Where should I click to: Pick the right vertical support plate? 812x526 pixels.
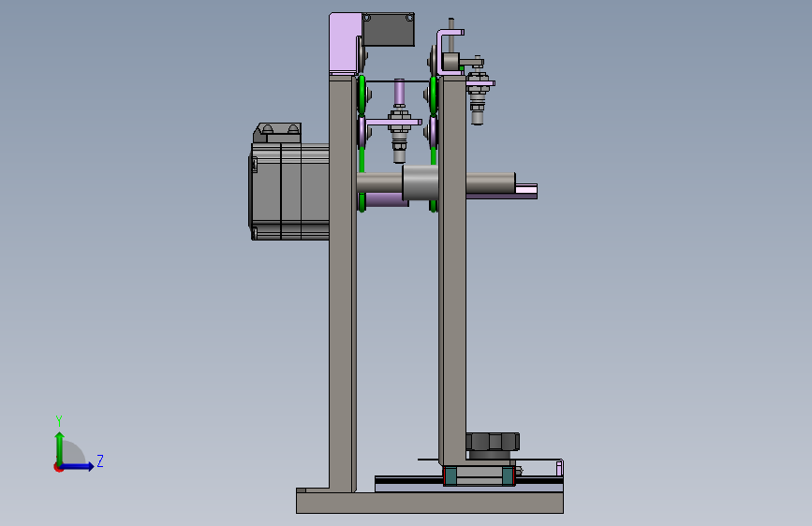pyautogui.click(x=452, y=270)
